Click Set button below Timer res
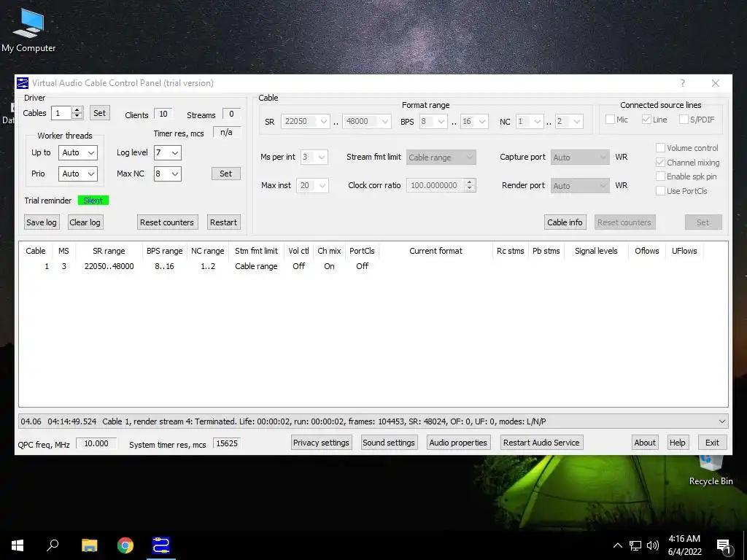 click(226, 174)
